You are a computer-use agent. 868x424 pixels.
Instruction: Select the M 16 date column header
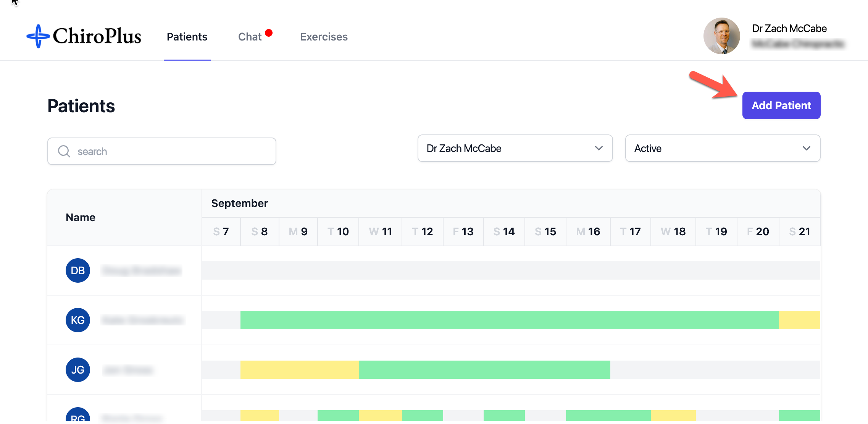click(588, 231)
